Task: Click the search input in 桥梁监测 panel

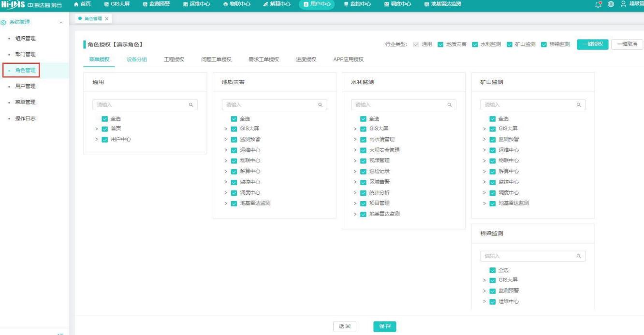Action: (x=527, y=256)
